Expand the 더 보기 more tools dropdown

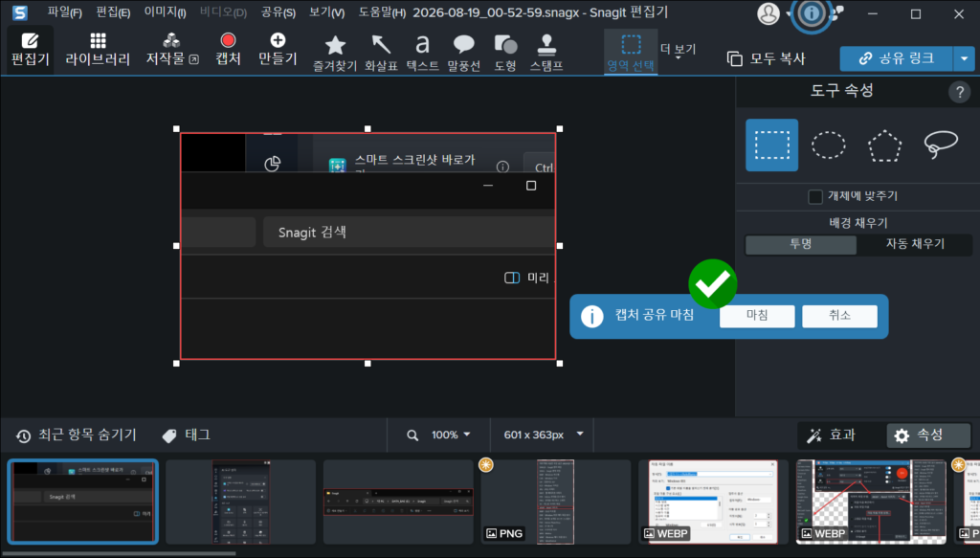pos(679,51)
